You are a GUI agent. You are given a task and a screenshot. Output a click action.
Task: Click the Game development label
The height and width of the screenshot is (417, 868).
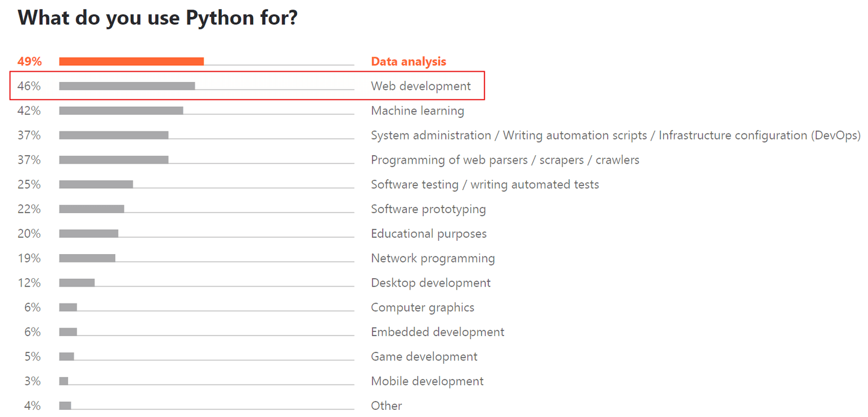tap(424, 357)
